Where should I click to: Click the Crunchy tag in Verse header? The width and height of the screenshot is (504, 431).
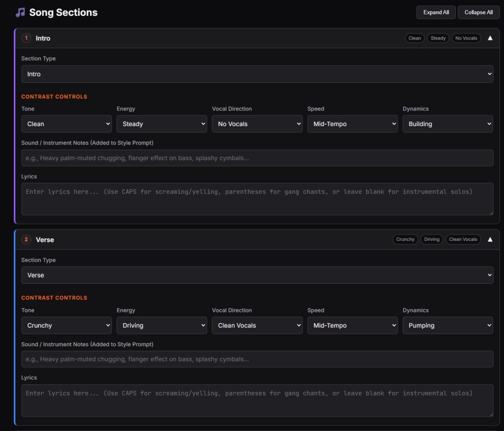point(405,239)
